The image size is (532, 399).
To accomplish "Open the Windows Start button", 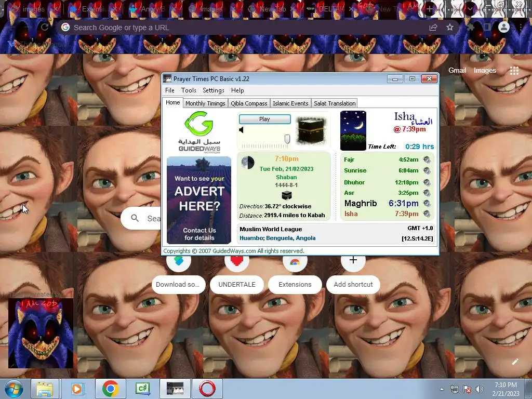I will click(x=14, y=389).
